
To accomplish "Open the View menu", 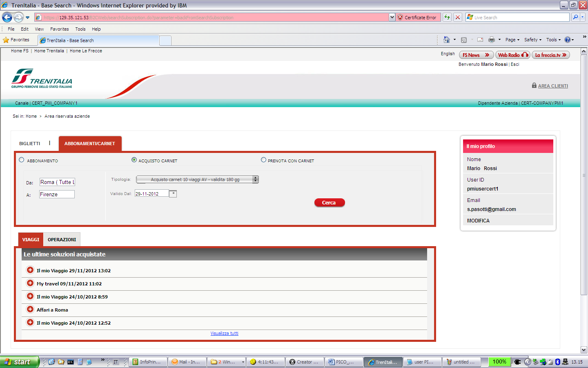I will click(x=39, y=29).
